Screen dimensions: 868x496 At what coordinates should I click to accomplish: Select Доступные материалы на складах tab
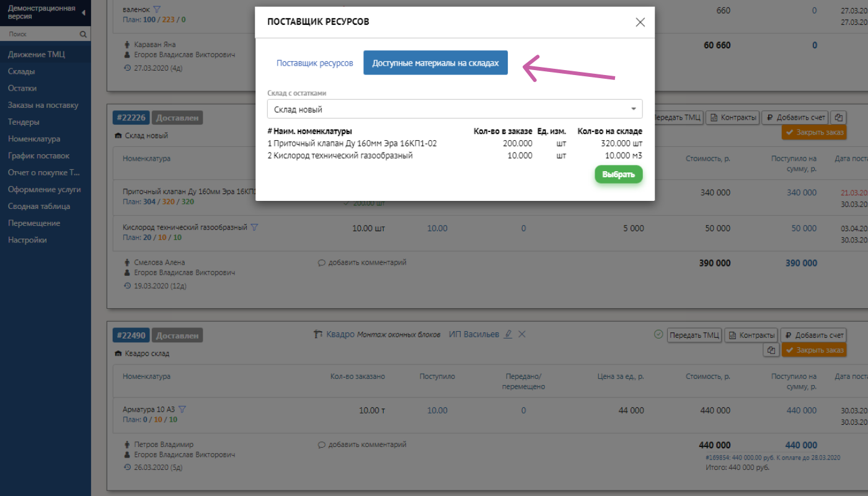(435, 63)
